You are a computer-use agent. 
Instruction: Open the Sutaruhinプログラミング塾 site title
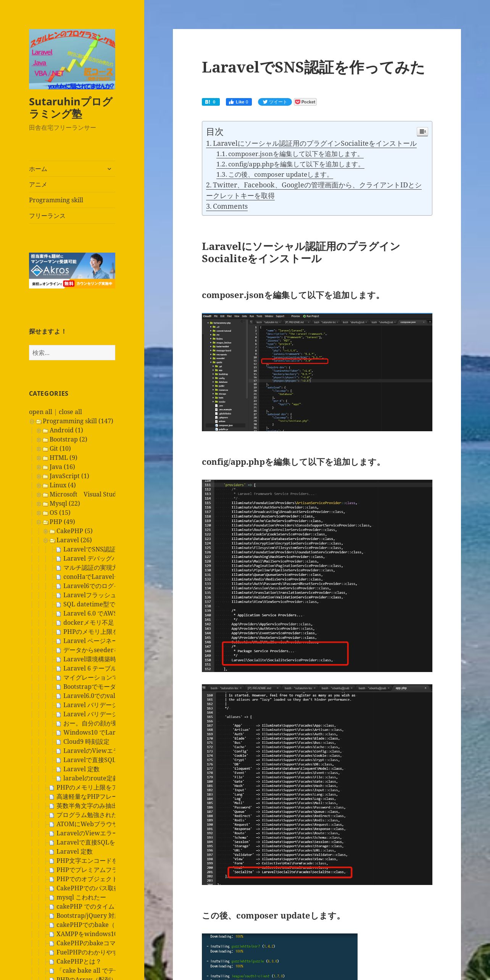[71, 108]
